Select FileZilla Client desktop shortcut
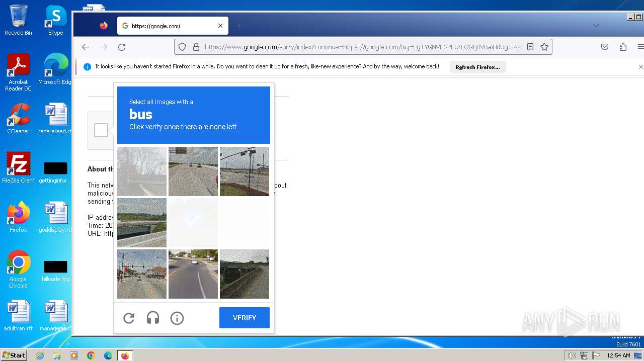 (18, 168)
